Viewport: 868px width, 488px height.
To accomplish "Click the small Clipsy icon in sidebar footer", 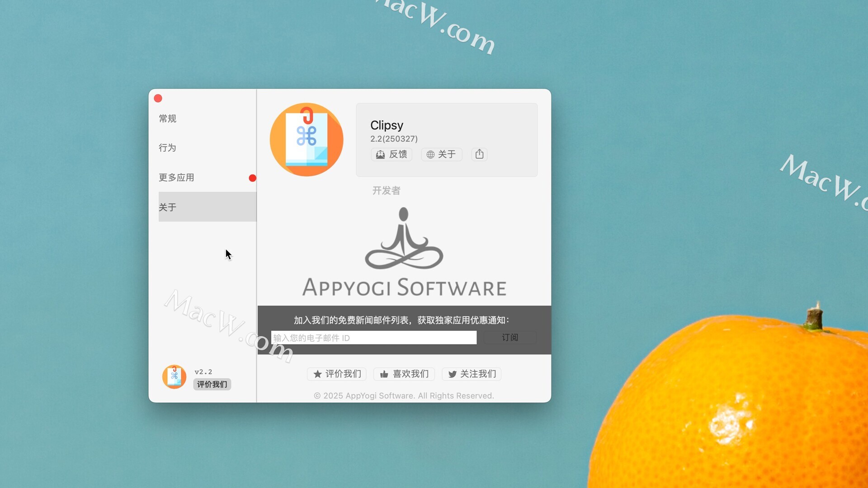I will (x=174, y=377).
